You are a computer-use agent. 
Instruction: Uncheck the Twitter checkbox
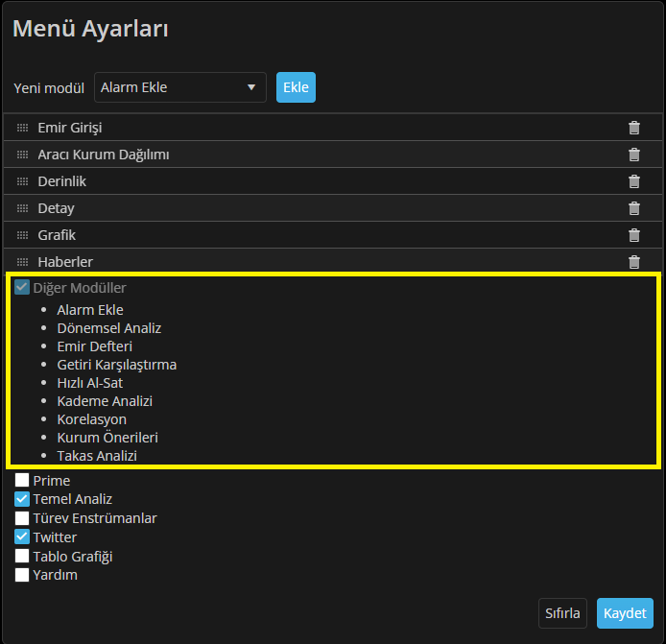(x=22, y=537)
